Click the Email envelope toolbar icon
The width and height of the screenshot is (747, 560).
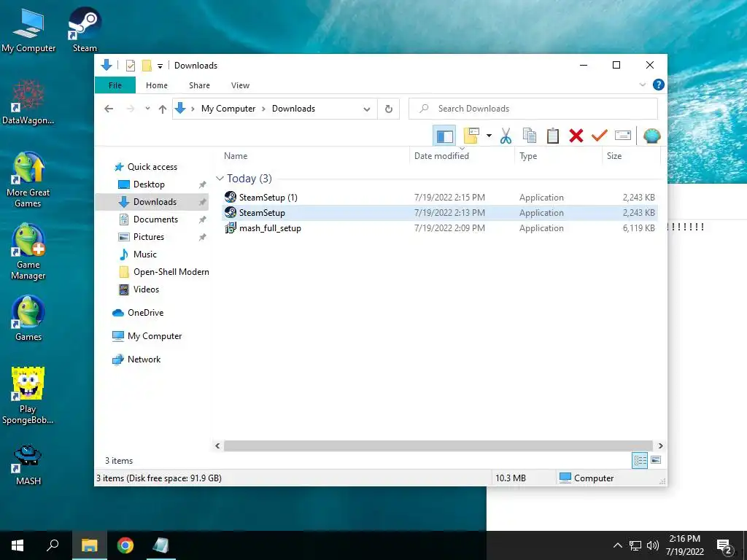pos(623,136)
